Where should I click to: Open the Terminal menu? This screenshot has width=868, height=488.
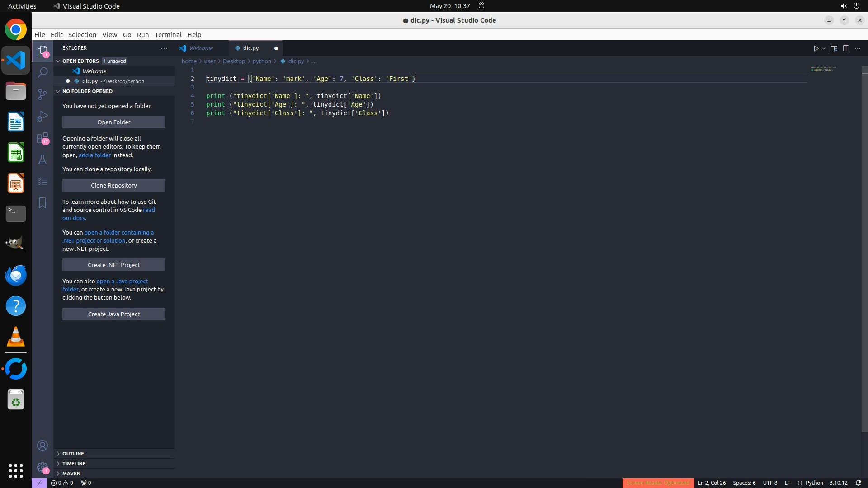[x=168, y=35]
